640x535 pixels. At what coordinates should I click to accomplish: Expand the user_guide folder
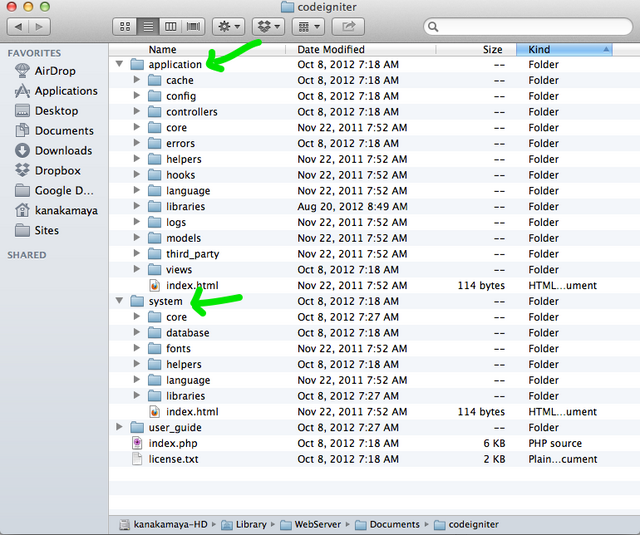click(x=119, y=427)
